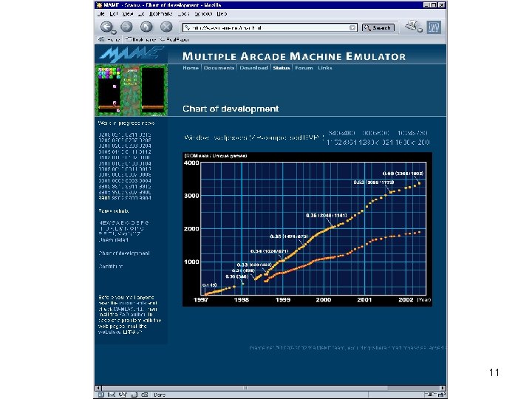The image size is (532, 399).
Task: Click the Print icon in the toolbar
Action: click(412, 25)
